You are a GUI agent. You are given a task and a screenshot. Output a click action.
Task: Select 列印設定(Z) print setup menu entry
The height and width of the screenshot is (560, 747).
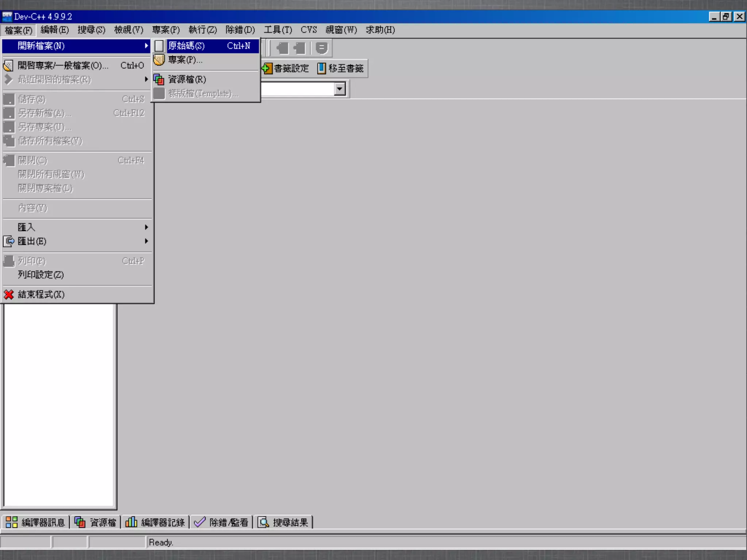[40, 275]
